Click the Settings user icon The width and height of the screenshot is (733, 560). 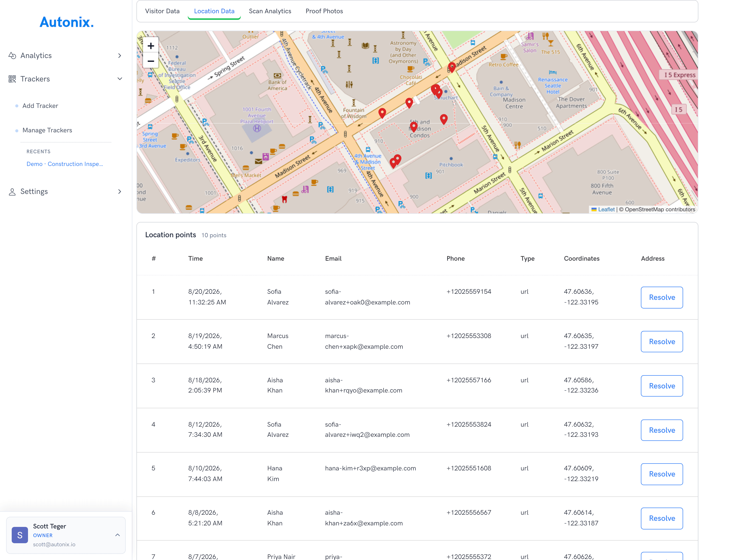click(12, 192)
